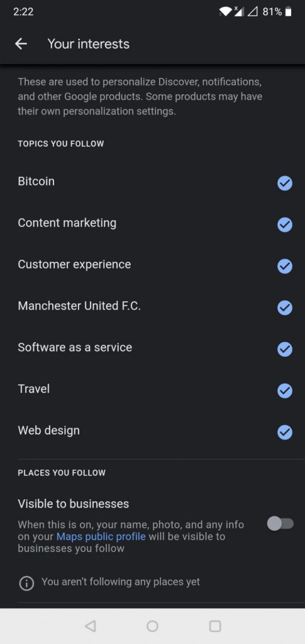
Task: Tap the Wi-Fi signal icon in status bar
Action: pyautogui.click(x=226, y=11)
